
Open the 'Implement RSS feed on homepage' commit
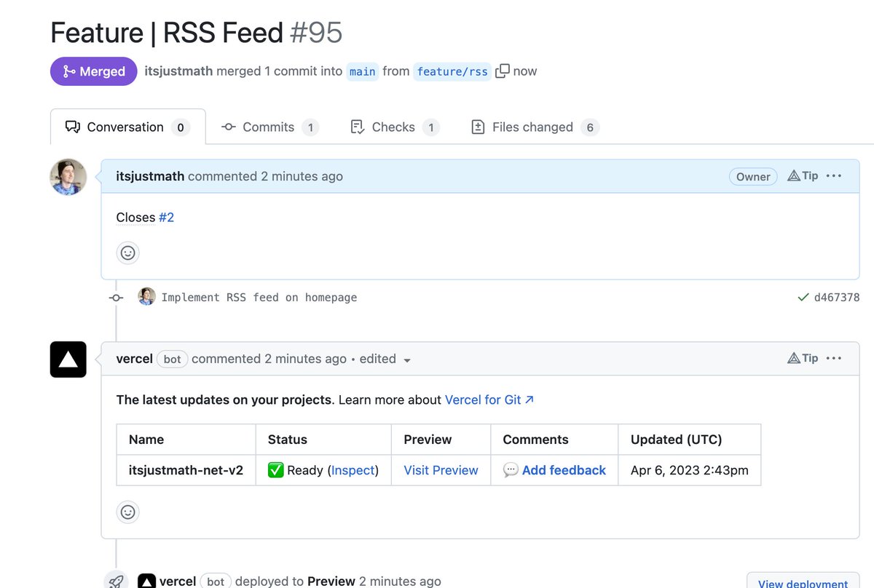pyautogui.click(x=259, y=297)
